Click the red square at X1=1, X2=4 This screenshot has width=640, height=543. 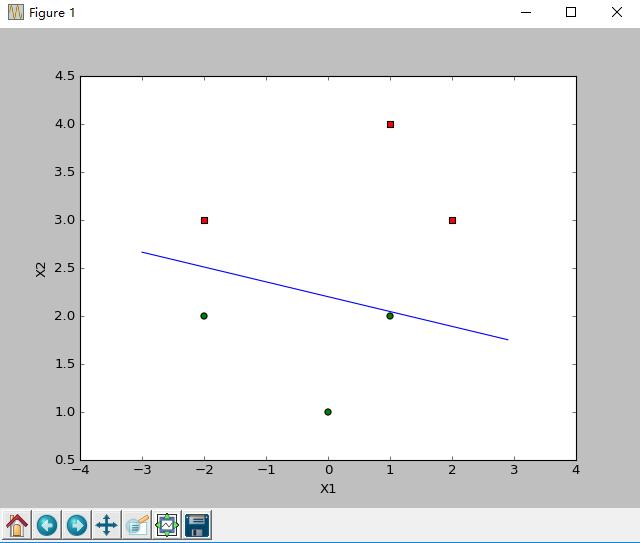[391, 125]
